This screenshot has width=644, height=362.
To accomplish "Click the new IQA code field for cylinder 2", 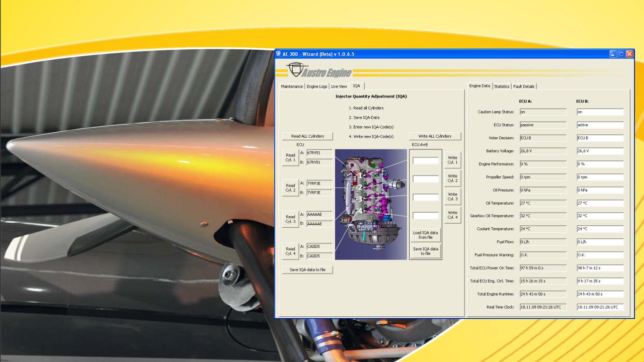I will pyautogui.click(x=426, y=178).
